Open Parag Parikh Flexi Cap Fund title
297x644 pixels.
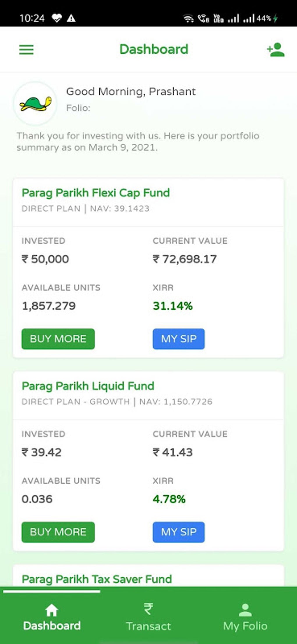pyautogui.click(x=96, y=193)
